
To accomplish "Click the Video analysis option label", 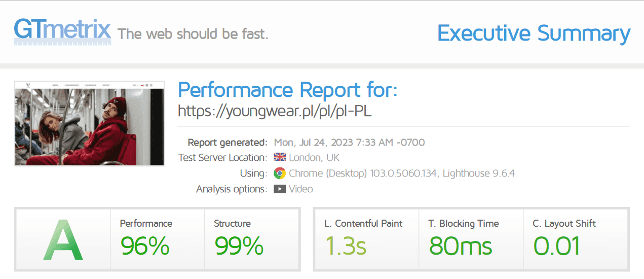I will tap(301, 189).
